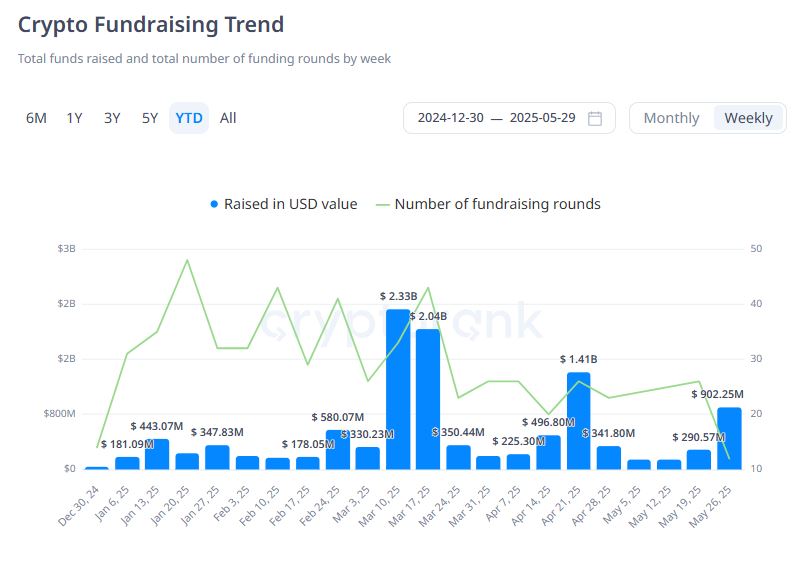Select the YTD range button

189,118
